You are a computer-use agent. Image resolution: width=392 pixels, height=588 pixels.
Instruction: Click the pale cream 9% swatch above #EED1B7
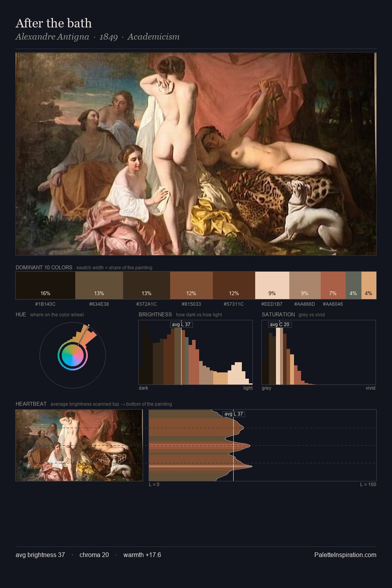[x=272, y=285]
